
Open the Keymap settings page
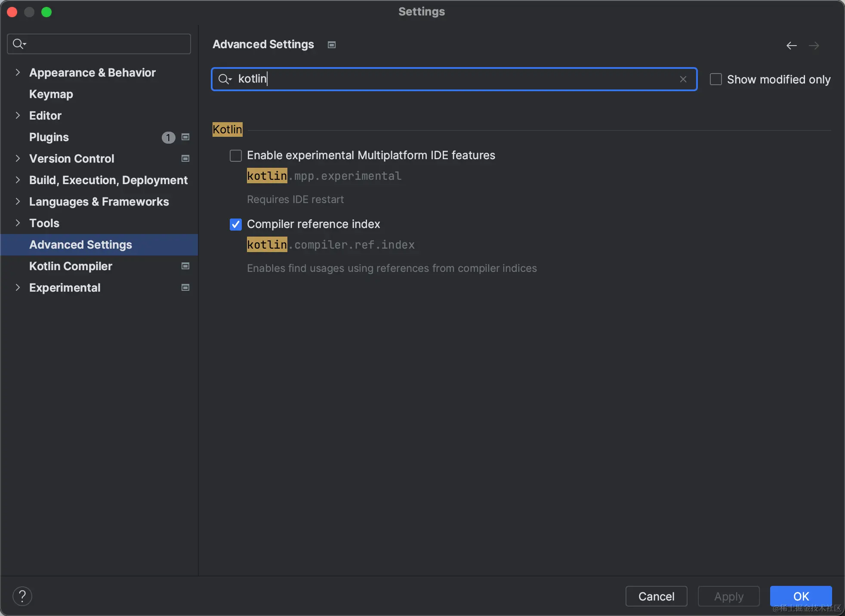pos(51,94)
